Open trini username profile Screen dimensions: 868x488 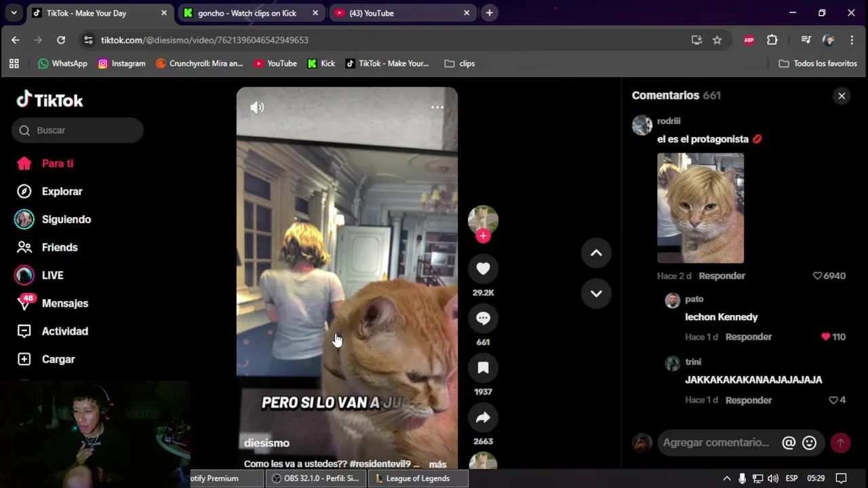693,362
